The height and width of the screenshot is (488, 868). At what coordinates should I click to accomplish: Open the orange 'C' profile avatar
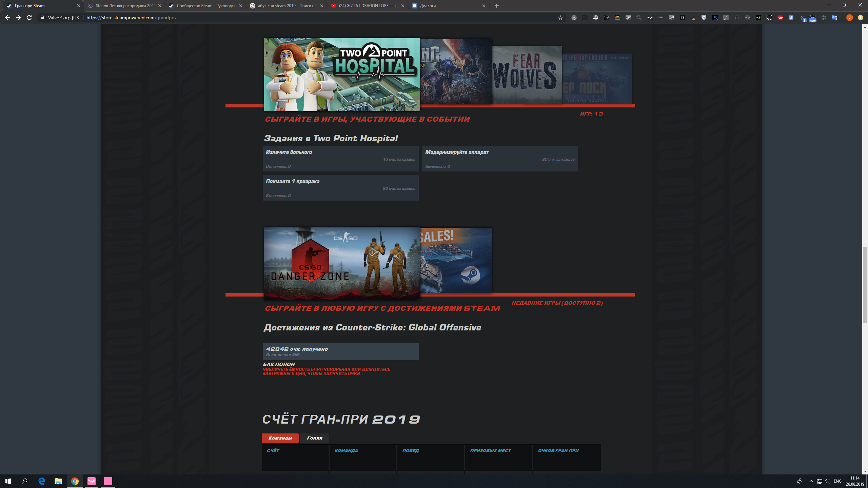[x=849, y=18]
